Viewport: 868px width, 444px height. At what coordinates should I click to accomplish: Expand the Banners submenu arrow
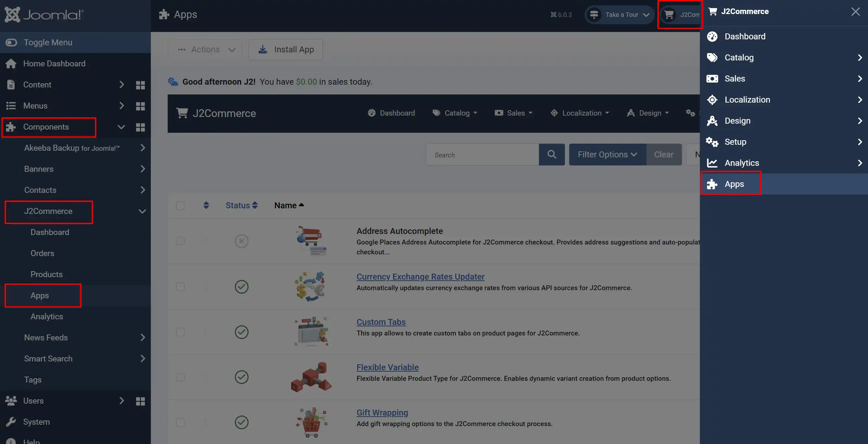142,169
